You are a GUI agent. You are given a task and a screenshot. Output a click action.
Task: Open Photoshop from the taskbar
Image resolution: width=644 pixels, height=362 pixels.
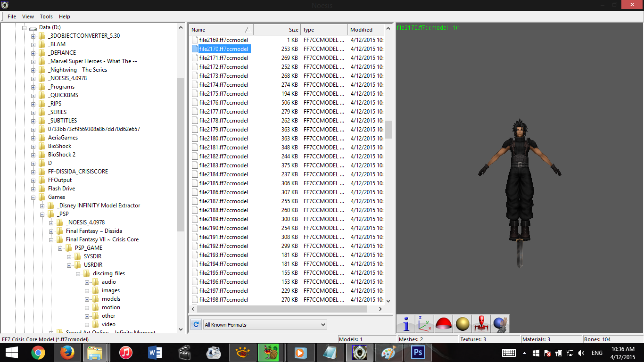418,353
